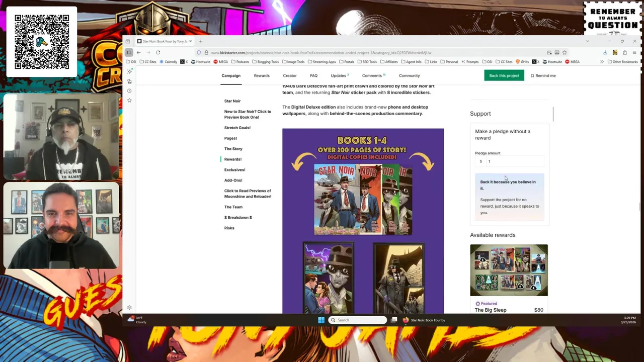Reload the Kickstarter page
This screenshot has width=644, height=362.
pyautogui.click(x=158, y=52)
